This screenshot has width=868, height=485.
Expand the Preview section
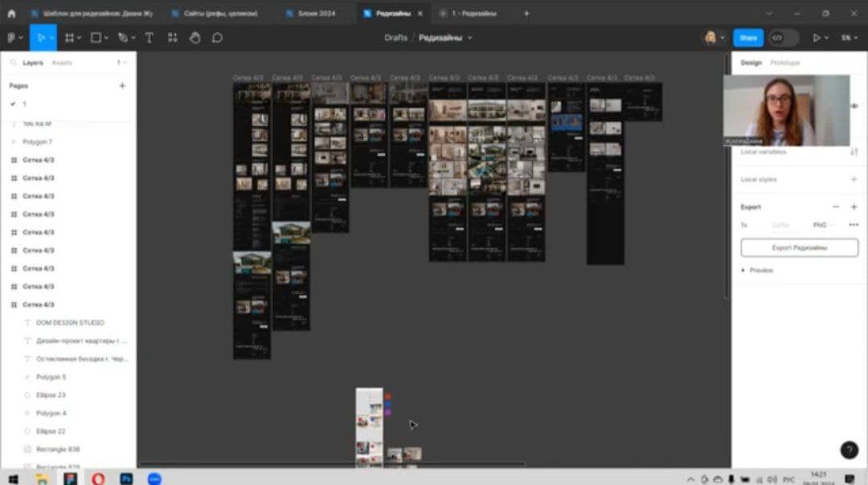pos(757,271)
